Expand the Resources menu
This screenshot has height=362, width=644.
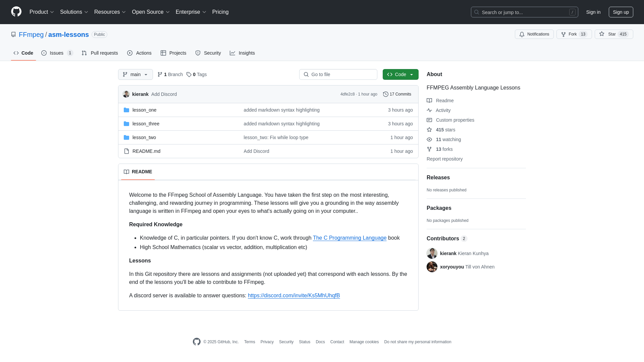(x=110, y=12)
